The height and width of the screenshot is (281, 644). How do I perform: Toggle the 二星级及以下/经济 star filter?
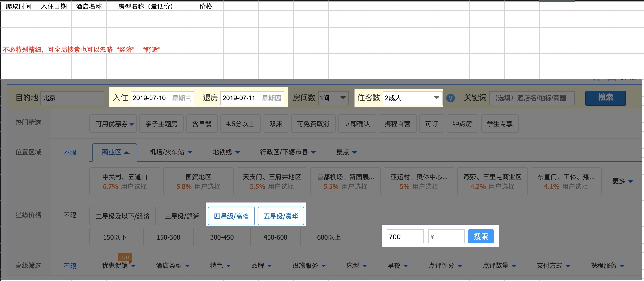(x=123, y=216)
